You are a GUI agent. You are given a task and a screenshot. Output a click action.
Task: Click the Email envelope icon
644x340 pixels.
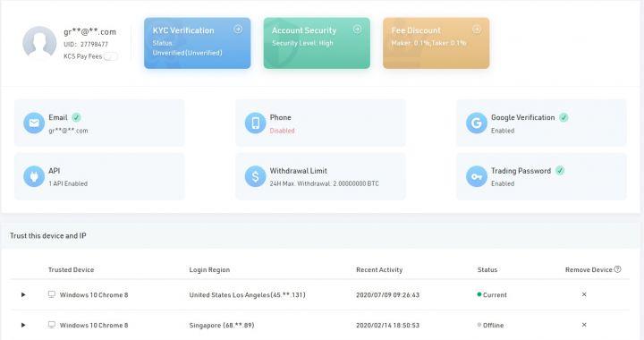34,123
